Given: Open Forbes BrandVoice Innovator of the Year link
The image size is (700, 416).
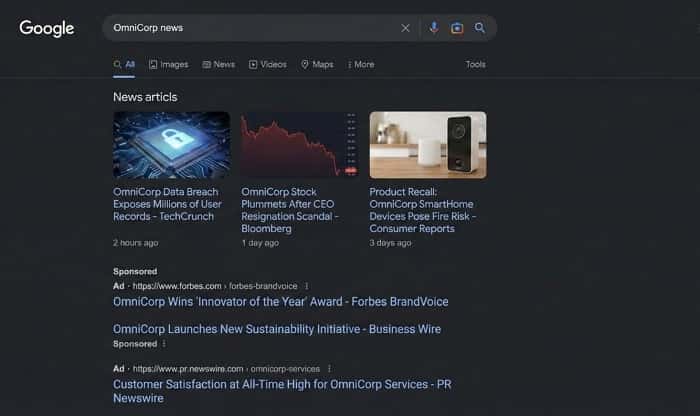Looking at the screenshot, I should pos(280,302).
